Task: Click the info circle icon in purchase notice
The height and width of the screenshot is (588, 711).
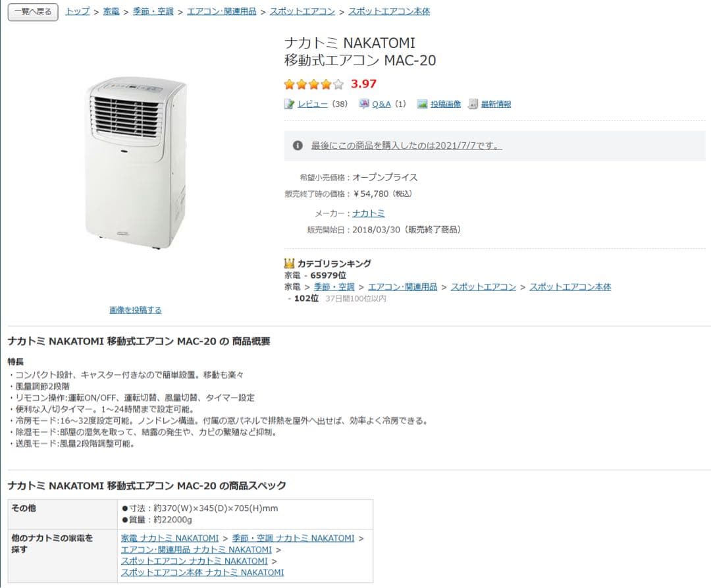Action: pos(296,146)
